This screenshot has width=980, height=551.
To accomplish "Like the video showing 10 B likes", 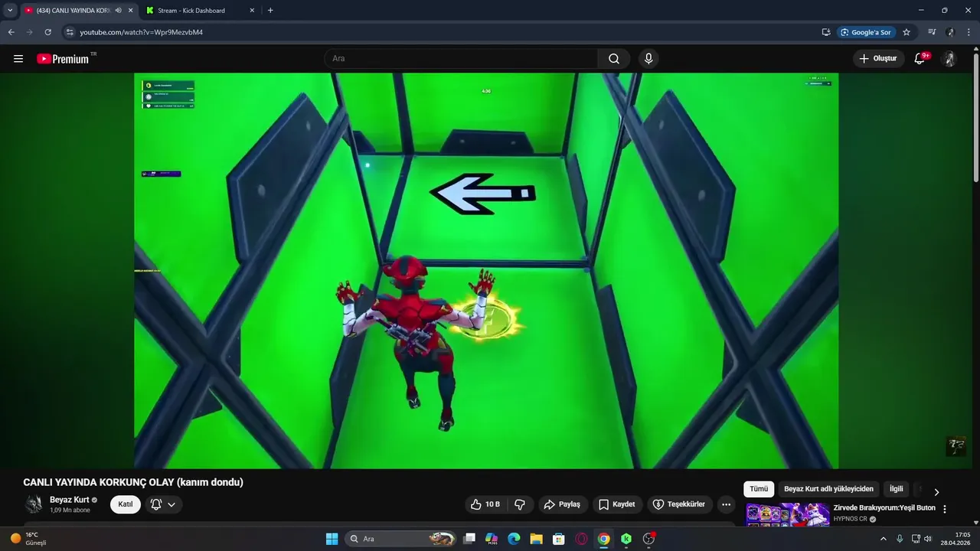I will coord(485,504).
